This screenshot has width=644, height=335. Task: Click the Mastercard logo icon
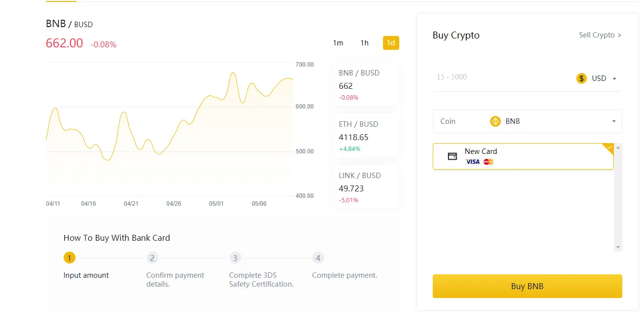(489, 162)
